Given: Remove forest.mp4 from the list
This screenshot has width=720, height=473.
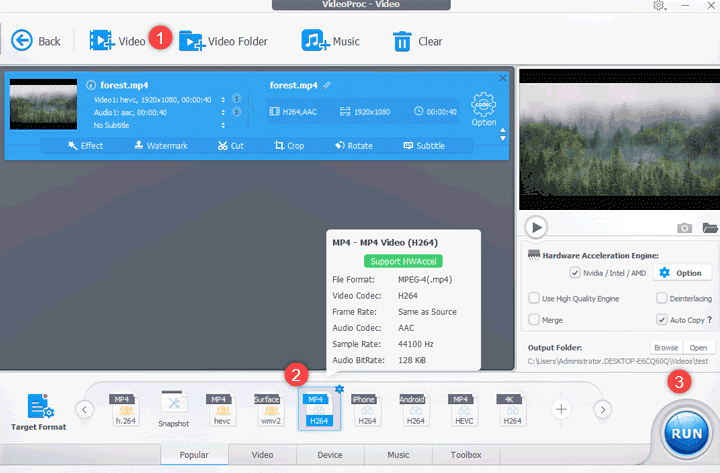Looking at the screenshot, I should (x=503, y=78).
